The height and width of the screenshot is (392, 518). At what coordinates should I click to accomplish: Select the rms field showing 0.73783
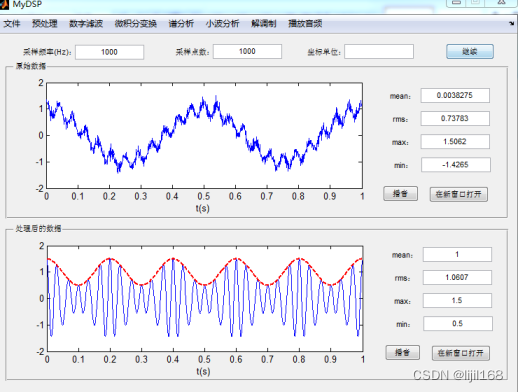point(455,119)
